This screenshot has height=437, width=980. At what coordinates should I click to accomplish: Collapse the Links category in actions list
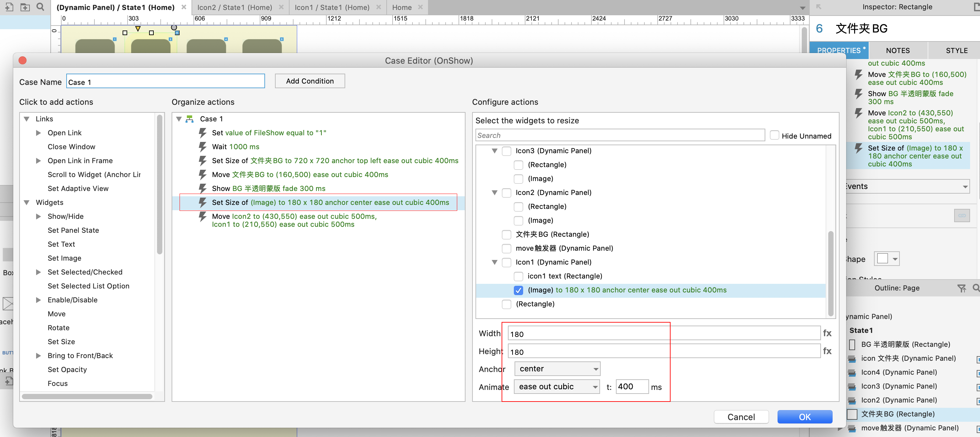(x=27, y=119)
